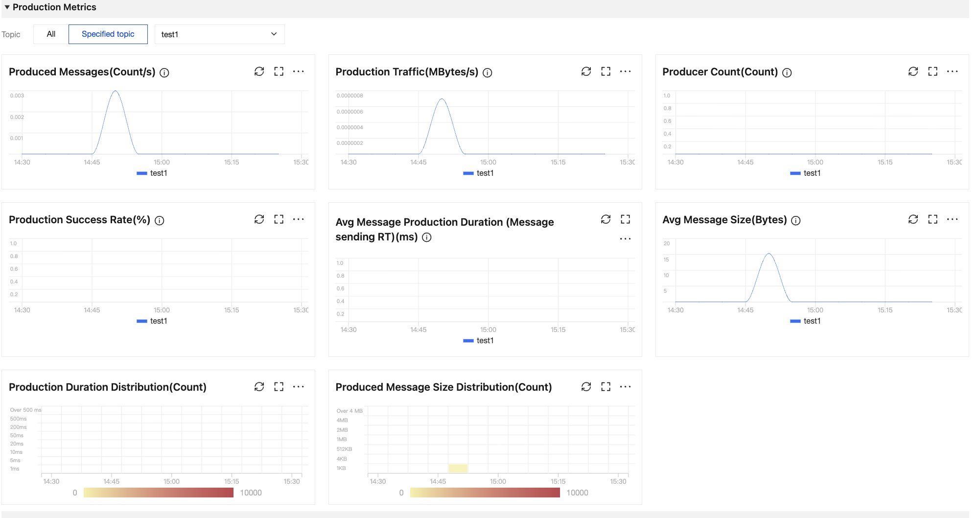Image resolution: width=980 pixels, height=518 pixels.
Task: Show info tooltip for Producer Count
Action: click(x=787, y=72)
